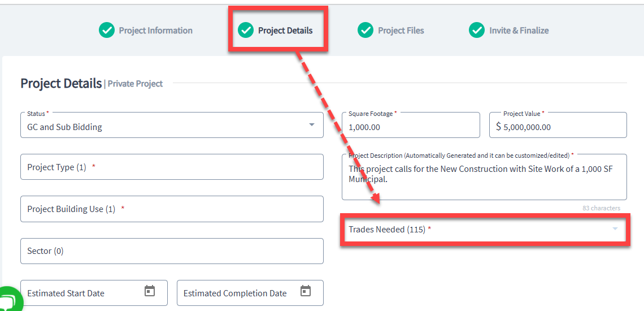
Task: Click into the Square Footage field
Action: pos(411,125)
